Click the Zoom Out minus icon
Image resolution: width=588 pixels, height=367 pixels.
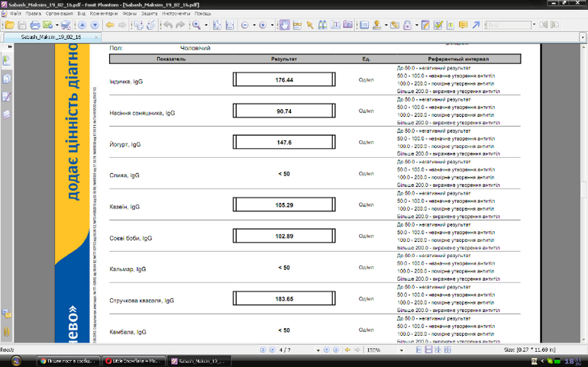[245, 25]
